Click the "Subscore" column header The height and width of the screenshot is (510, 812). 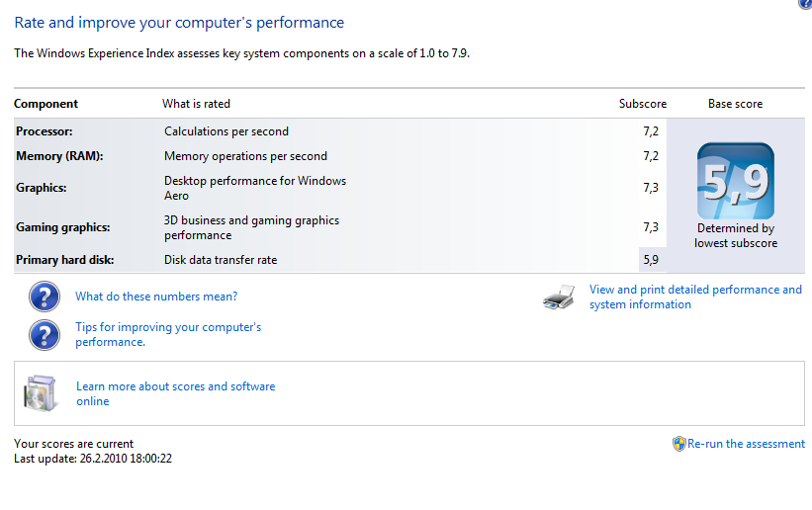point(643,104)
